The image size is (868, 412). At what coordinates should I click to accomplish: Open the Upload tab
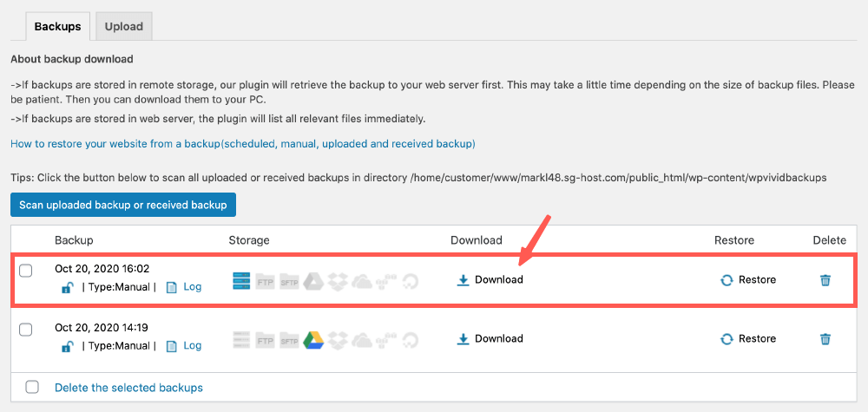point(124,27)
